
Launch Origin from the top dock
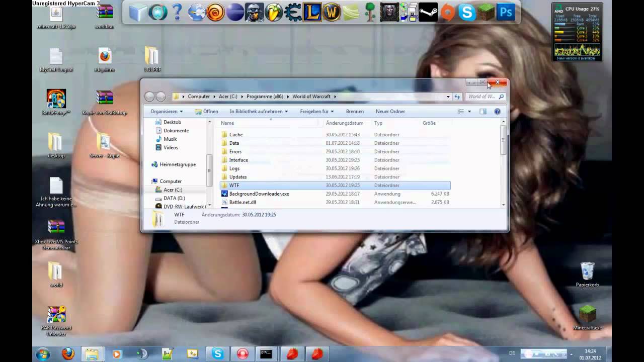pyautogui.click(x=447, y=12)
